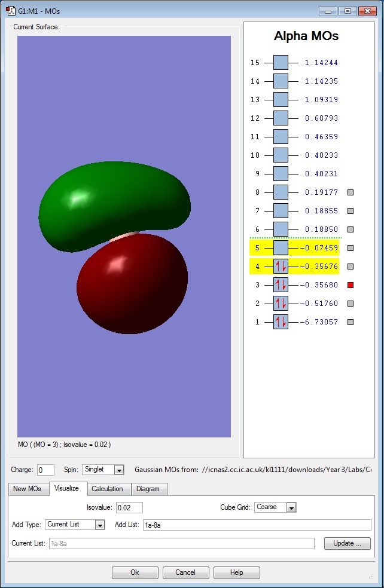Toggle surface marker for MO 2

click(351, 304)
